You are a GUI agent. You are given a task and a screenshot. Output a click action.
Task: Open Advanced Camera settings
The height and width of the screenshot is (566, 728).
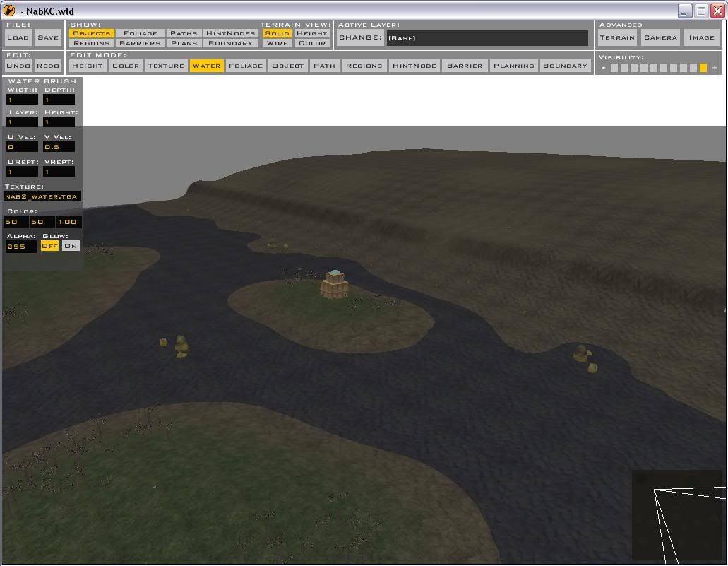point(660,37)
